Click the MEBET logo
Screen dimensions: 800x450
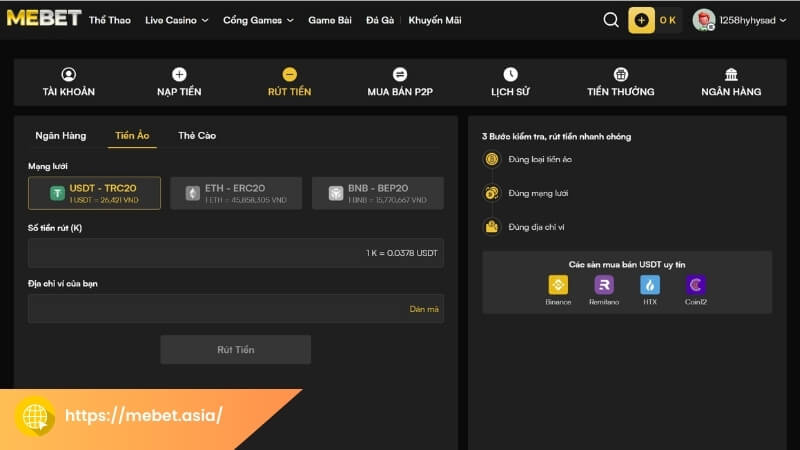pyautogui.click(x=43, y=20)
